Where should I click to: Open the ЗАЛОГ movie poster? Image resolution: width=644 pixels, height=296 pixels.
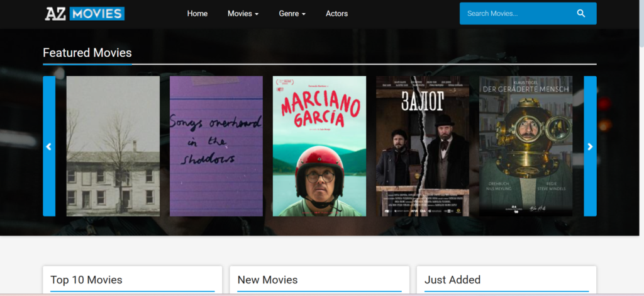423,146
